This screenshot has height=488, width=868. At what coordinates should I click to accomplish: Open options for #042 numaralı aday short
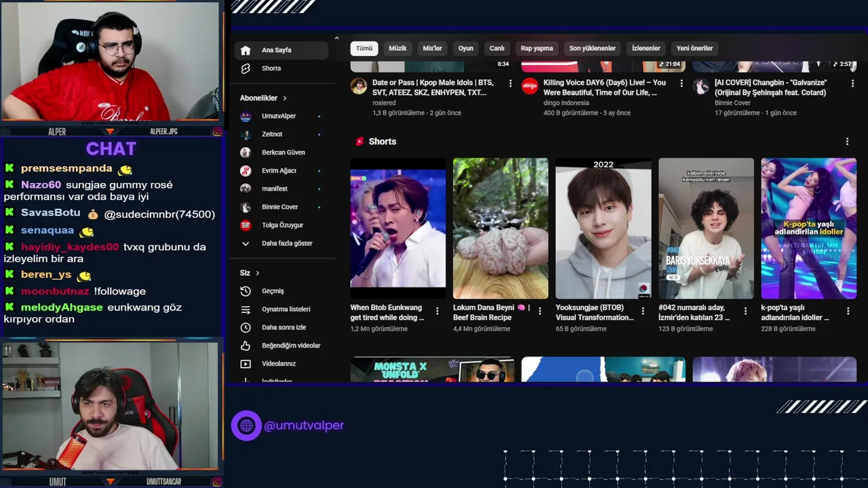(745, 311)
